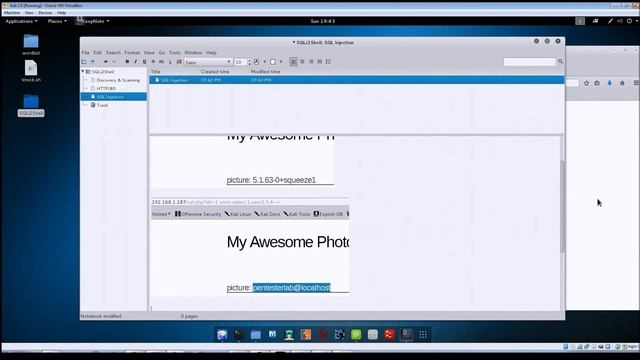The width and height of the screenshot is (640, 360).
Task: Open the Go menu
Action: pyautogui.click(x=162, y=53)
